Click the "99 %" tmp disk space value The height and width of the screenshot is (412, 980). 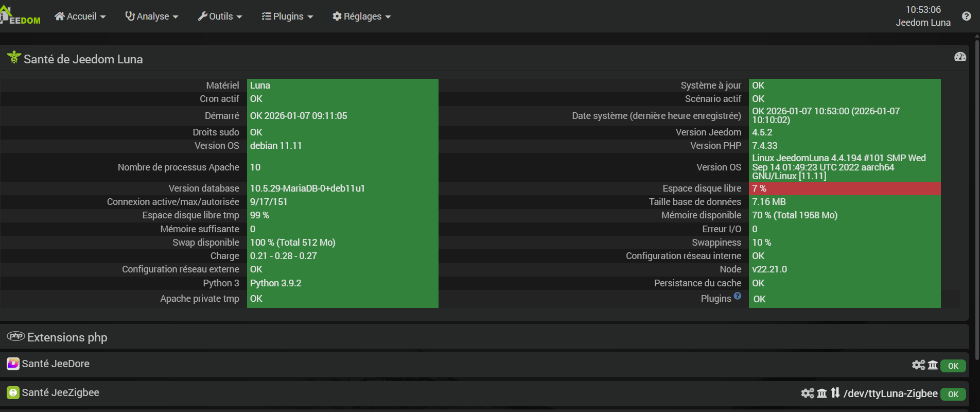point(259,215)
